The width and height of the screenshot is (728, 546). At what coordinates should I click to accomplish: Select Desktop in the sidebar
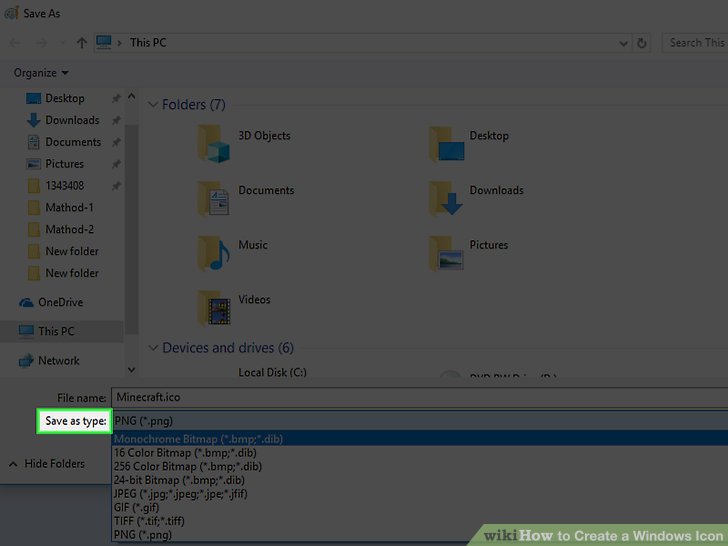tap(65, 98)
